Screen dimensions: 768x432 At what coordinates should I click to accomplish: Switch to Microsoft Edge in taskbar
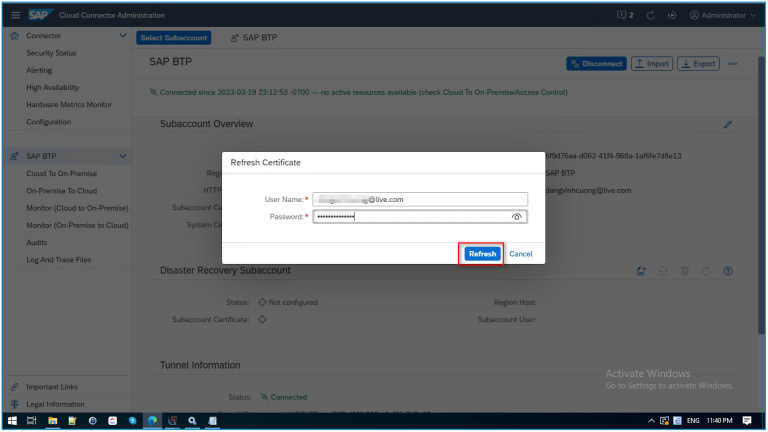152,421
